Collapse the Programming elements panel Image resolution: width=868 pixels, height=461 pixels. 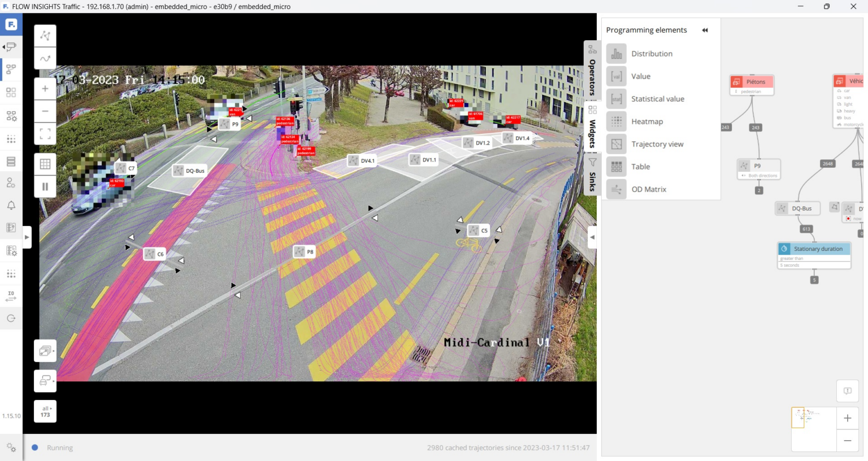[x=705, y=30]
